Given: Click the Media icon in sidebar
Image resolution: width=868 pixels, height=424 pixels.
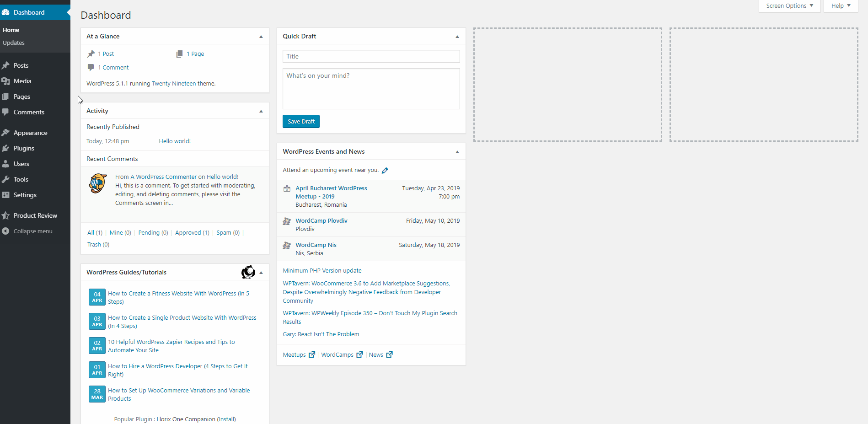Looking at the screenshot, I should coord(6,81).
